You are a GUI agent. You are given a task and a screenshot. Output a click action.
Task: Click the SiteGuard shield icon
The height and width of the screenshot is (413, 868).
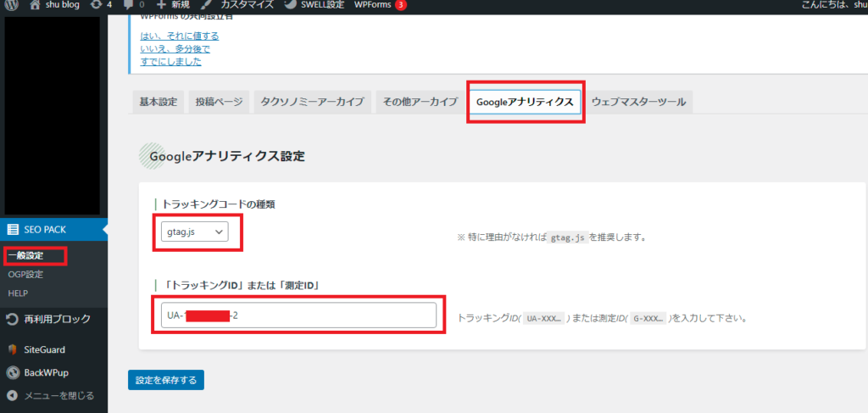[12, 350]
